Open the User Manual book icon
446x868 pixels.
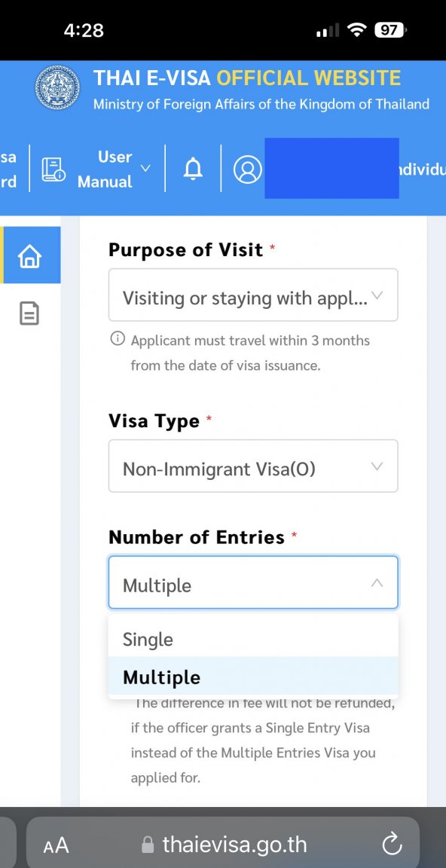53,170
